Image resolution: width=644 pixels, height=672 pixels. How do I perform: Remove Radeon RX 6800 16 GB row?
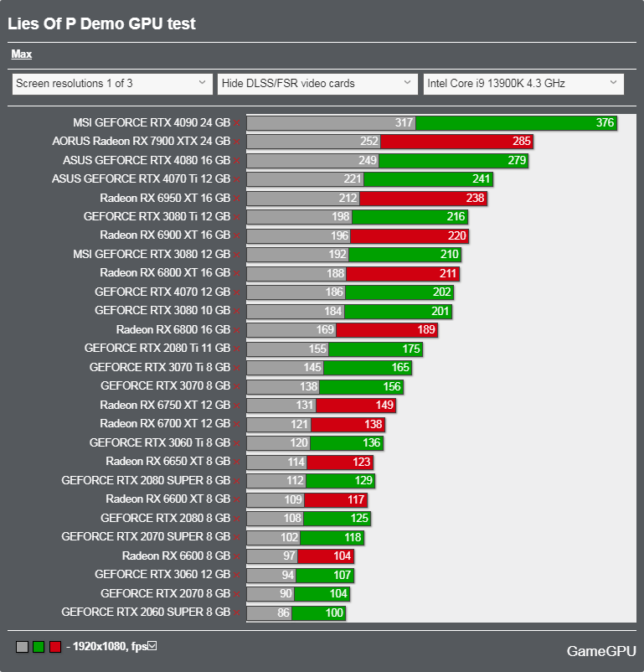(236, 330)
